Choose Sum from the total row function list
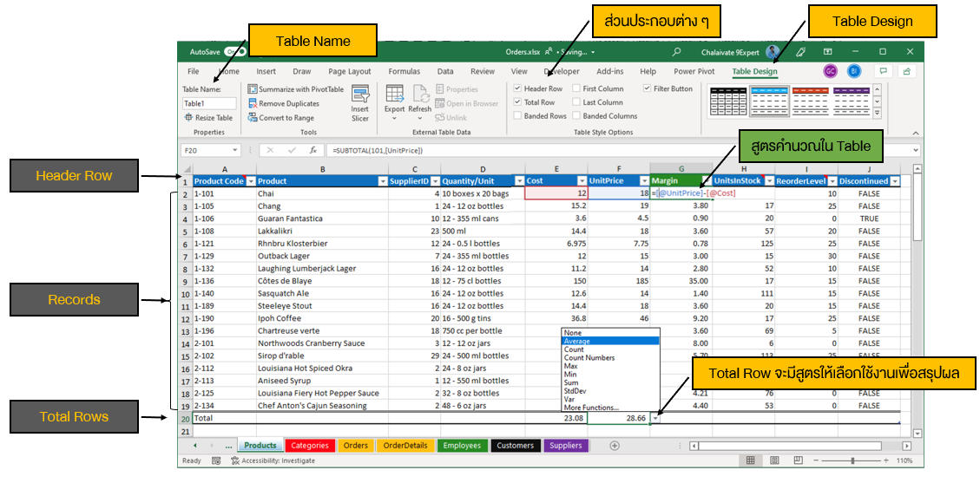Screen dimensions: 980x483 (571, 382)
